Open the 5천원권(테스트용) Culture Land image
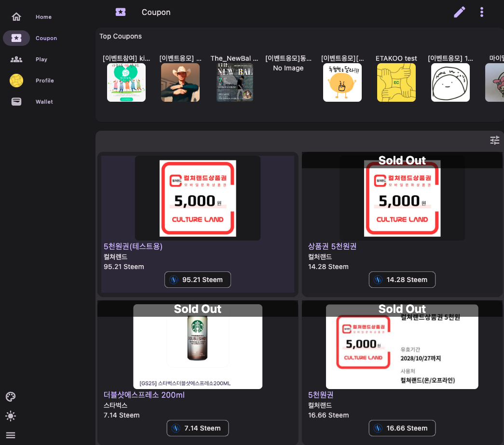The height and width of the screenshot is (445, 504). pos(198,198)
